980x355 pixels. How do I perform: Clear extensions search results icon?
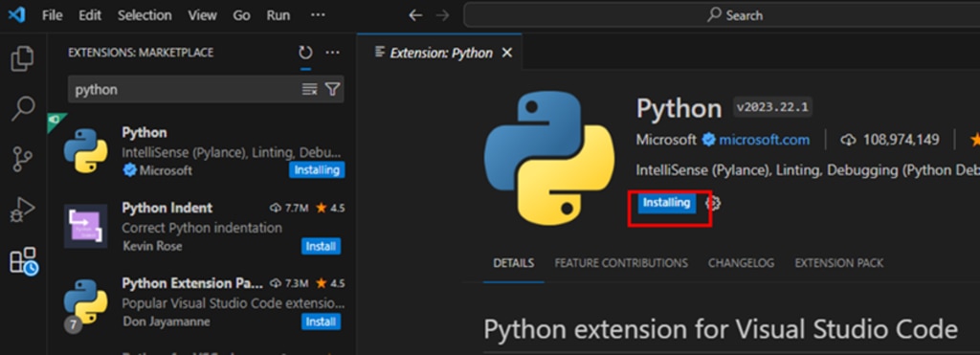point(309,89)
